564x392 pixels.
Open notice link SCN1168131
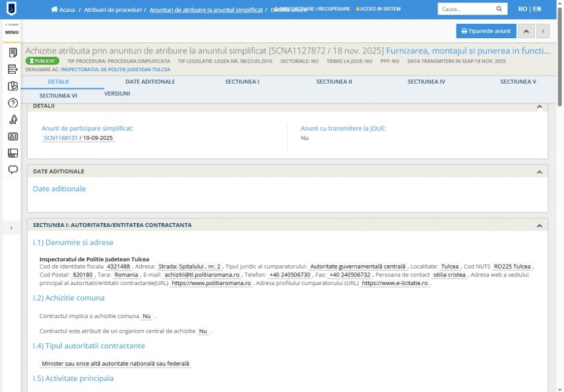point(60,139)
